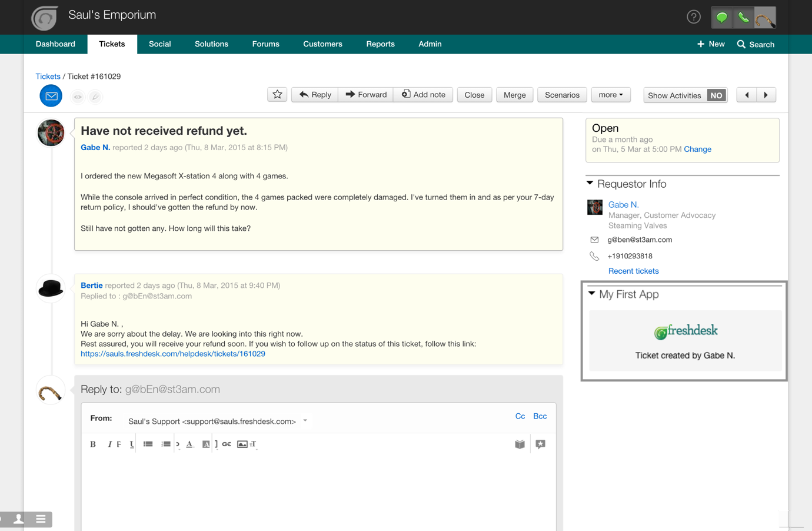Add a note to the ticket
Image resolution: width=812 pixels, height=531 pixels.
[x=423, y=95]
